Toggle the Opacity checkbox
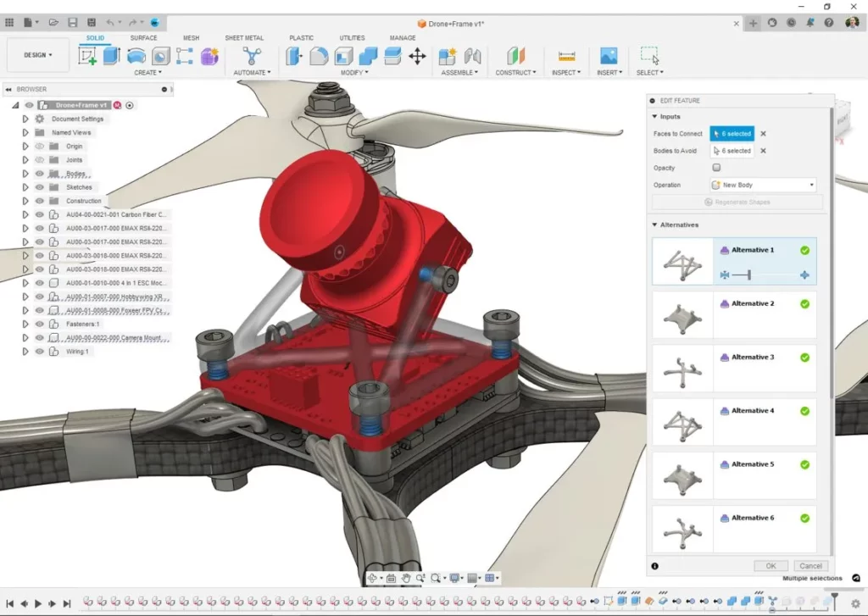The height and width of the screenshot is (616, 868). point(716,168)
